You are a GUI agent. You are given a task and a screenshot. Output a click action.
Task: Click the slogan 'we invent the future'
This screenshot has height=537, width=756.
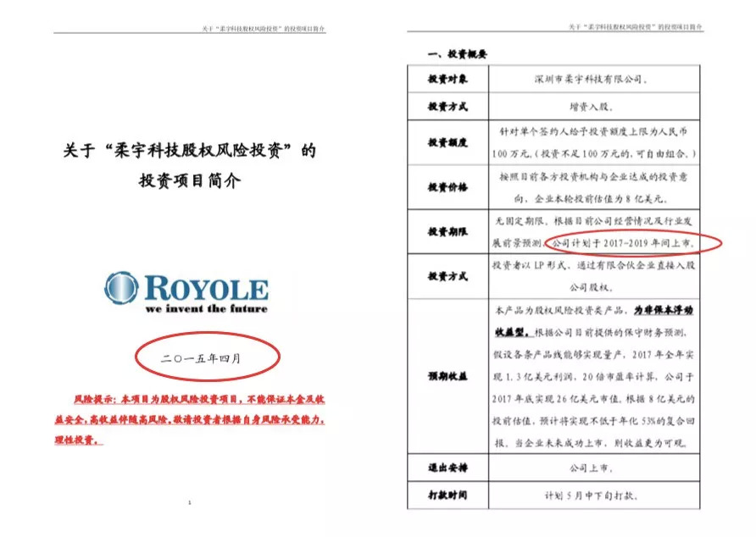click(x=206, y=308)
